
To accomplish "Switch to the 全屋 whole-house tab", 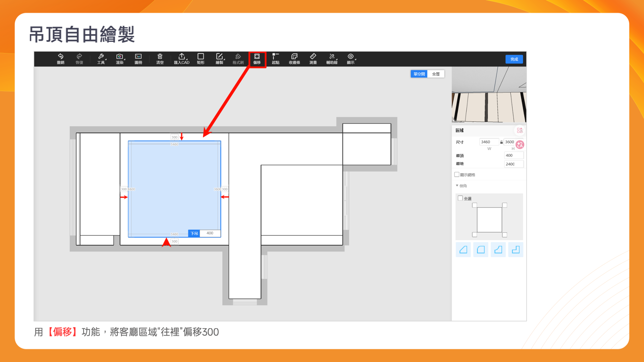I will pos(436,74).
